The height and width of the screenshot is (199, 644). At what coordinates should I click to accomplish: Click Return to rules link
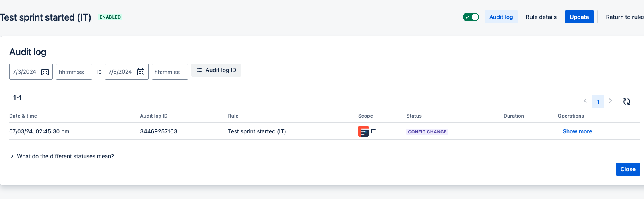click(625, 17)
